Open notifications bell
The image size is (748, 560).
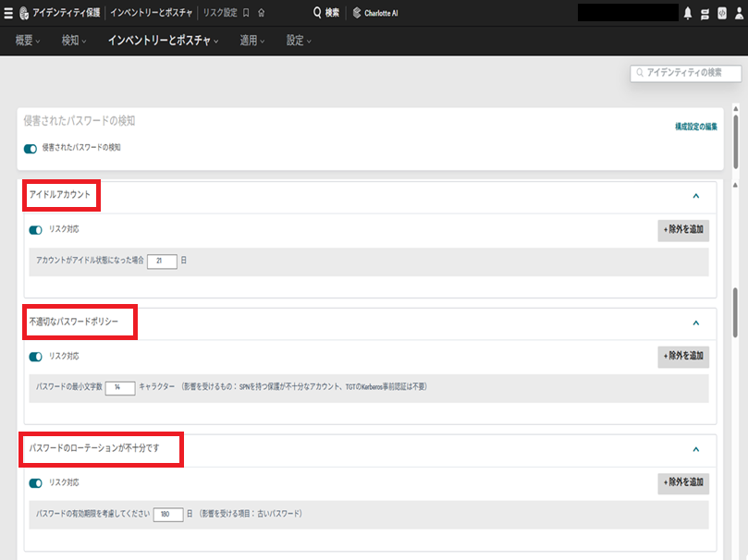[687, 13]
